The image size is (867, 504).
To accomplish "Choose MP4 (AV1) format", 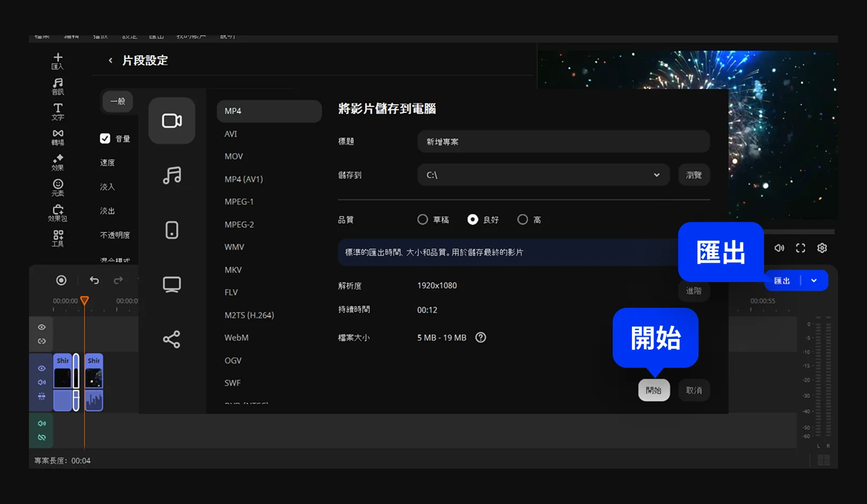I will (244, 179).
